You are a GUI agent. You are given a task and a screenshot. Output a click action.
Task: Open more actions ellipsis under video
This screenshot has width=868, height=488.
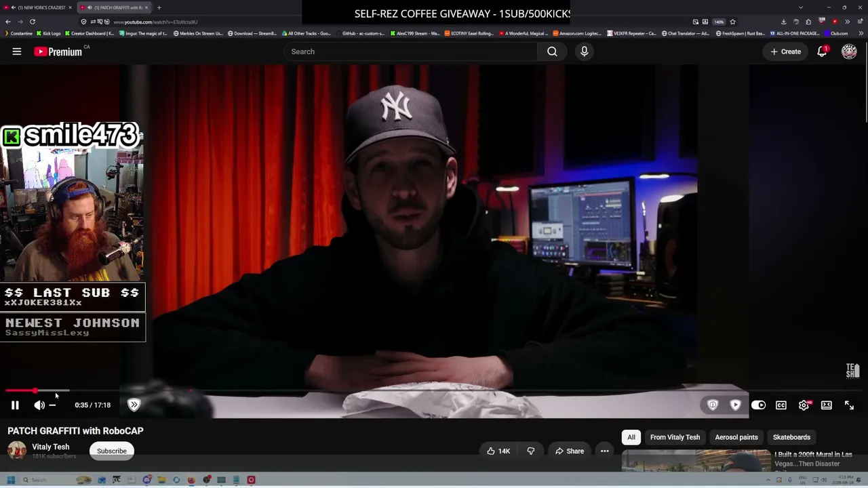[x=604, y=451]
